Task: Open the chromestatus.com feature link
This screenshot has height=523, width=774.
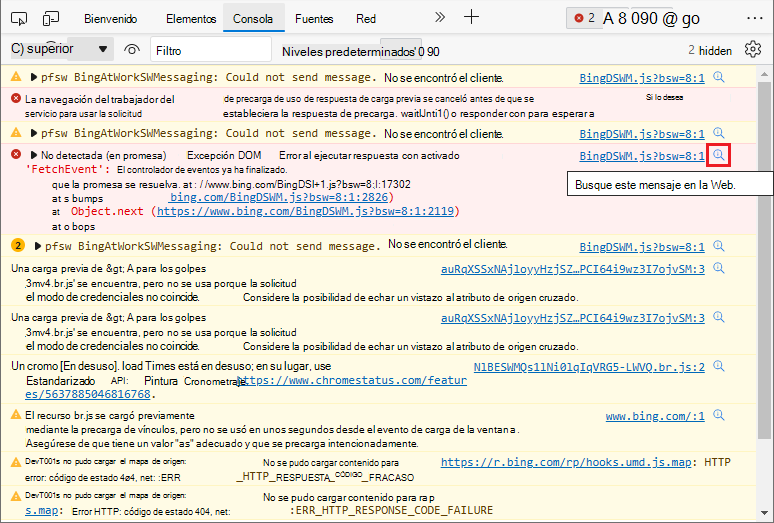Action: click(352, 380)
